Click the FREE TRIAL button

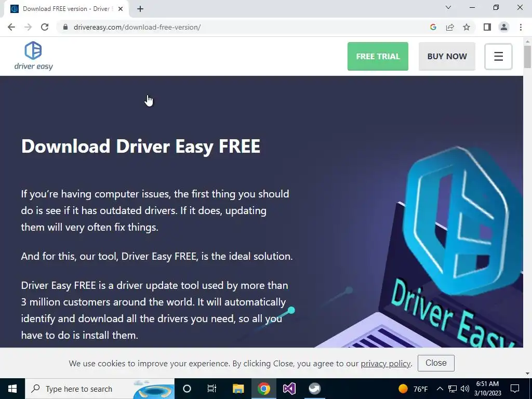pyautogui.click(x=378, y=56)
